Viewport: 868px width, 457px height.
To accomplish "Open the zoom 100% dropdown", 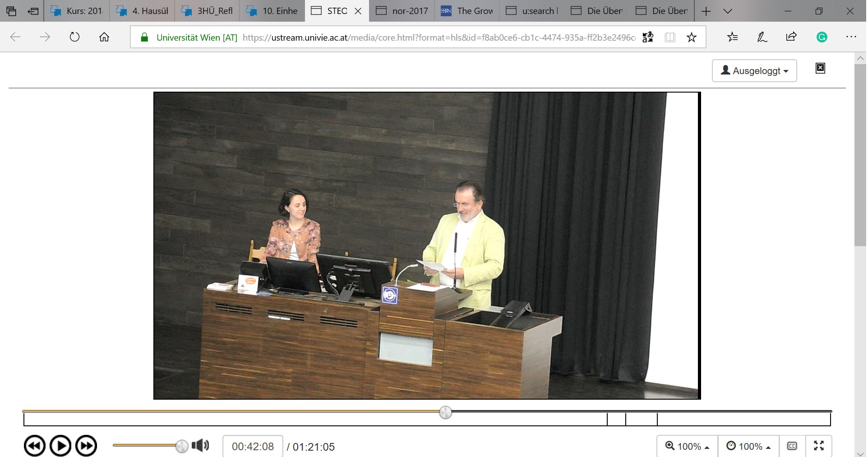I will click(x=687, y=446).
